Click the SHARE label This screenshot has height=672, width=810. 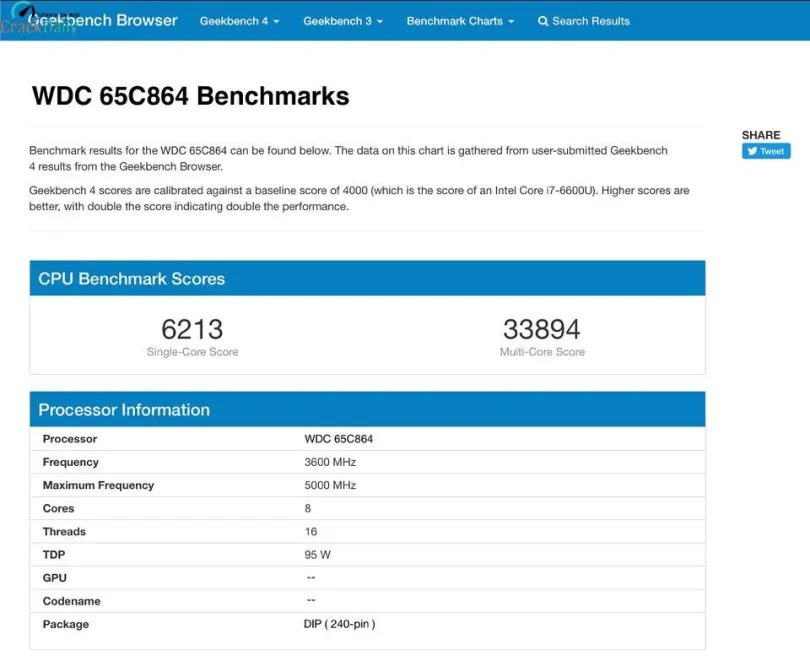(x=761, y=135)
